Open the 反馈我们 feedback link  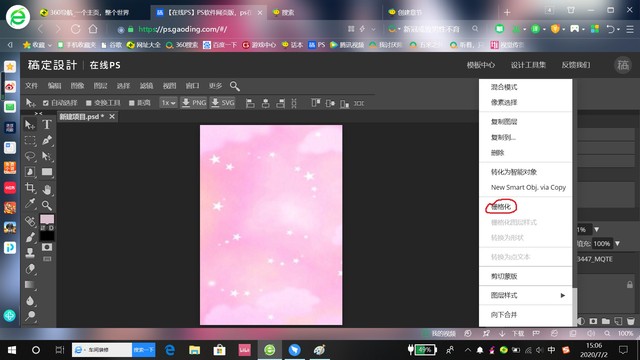point(576,65)
